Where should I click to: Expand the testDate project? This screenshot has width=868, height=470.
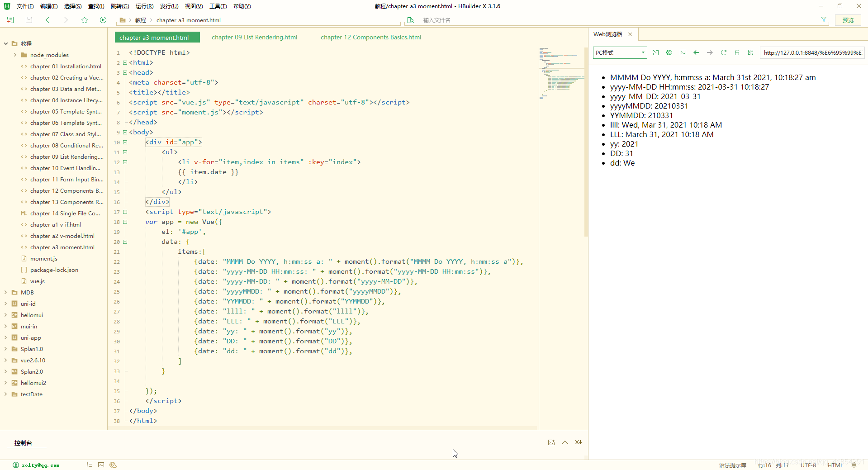click(6, 394)
